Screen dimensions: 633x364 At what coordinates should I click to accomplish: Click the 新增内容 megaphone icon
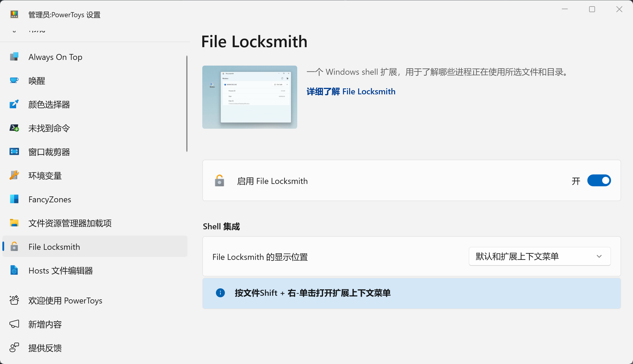pyautogui.click(x=14, y=324)
